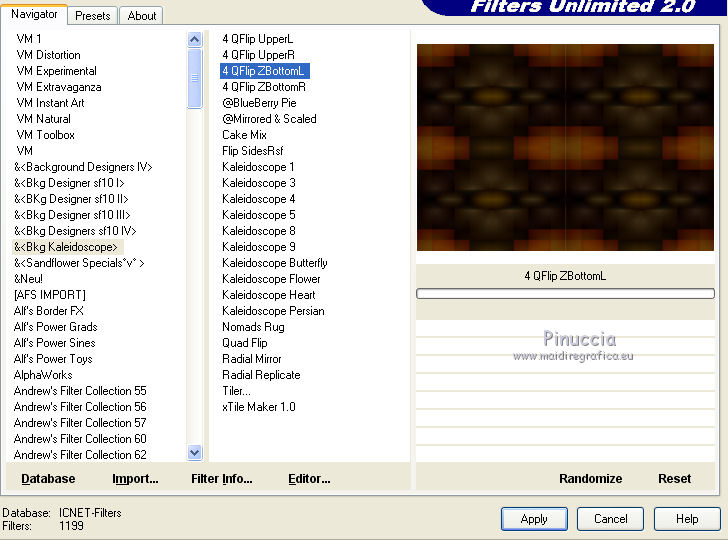Open Filter Info...
This screenshot has height=540, width=728.
point(221,479)
